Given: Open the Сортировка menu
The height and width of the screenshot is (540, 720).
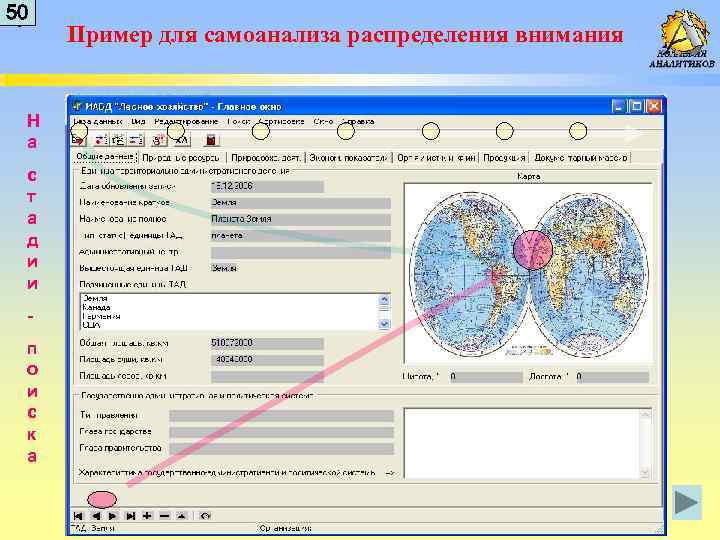Looking at the screenshot, I should click(281, 122).
